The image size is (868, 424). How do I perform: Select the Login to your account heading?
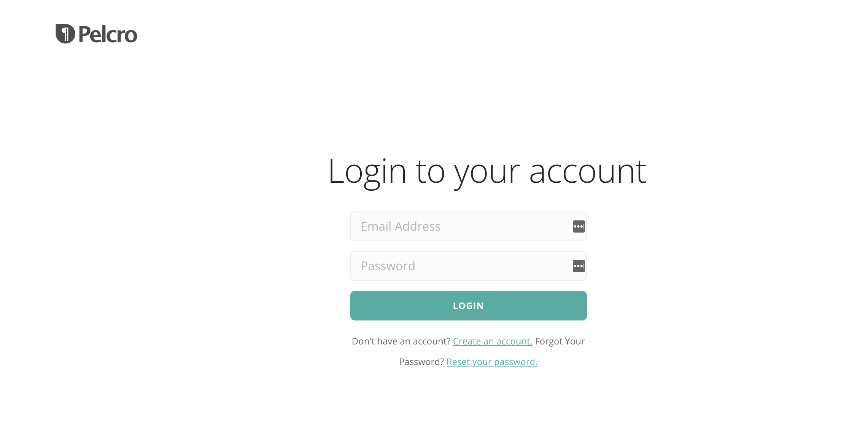coord(487,172)
